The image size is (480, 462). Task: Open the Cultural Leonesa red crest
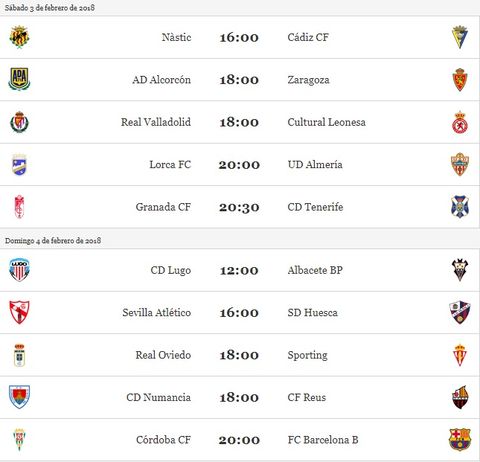[x=460, y=122]
